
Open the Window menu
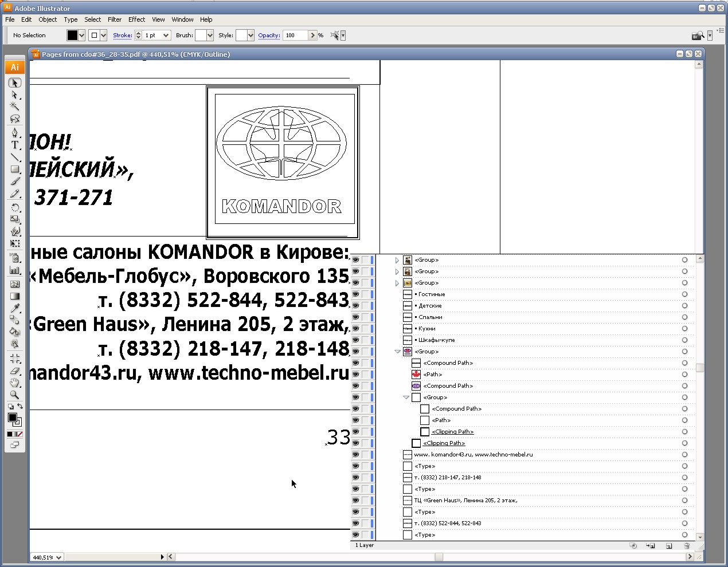[x=182, y=19]
